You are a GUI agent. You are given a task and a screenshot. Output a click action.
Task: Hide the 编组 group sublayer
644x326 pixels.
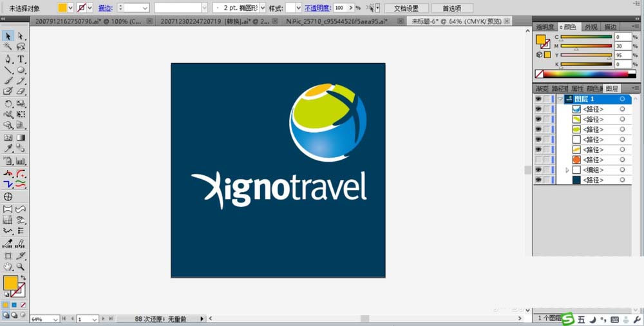pos(538,170)
